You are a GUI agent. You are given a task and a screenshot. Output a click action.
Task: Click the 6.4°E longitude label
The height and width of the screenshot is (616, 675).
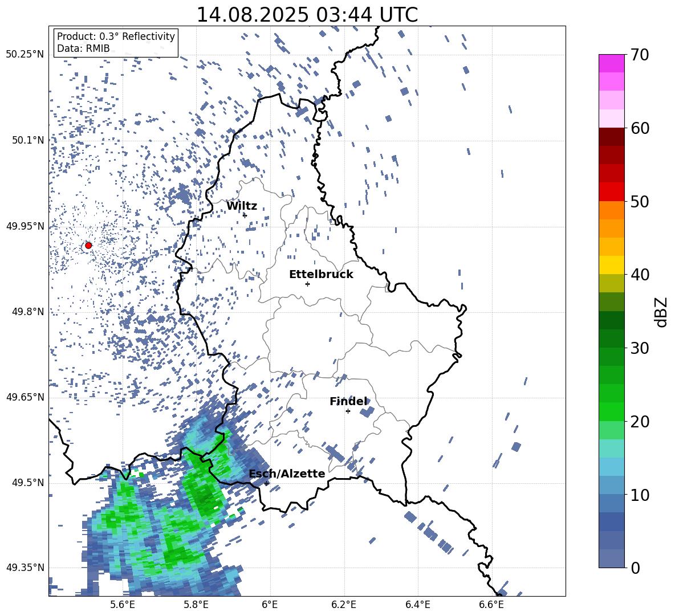[417, 605]
